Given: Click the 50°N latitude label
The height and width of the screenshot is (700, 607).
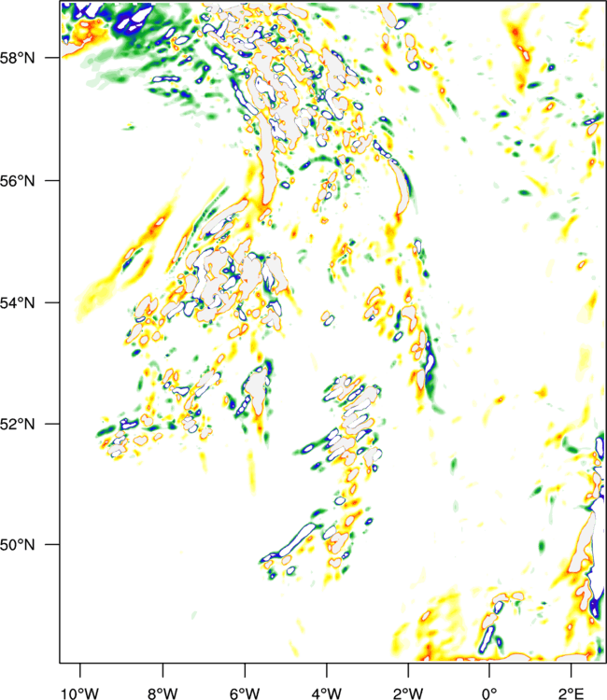Looking at the screenshot, I should coord(17,545).
